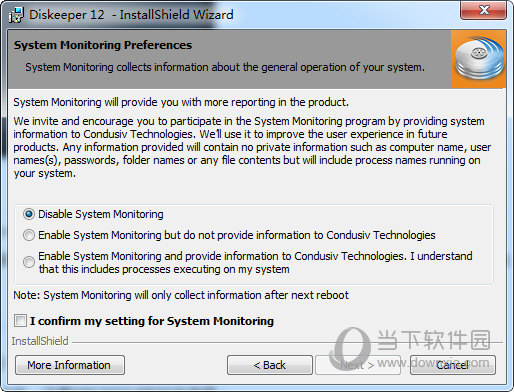Viewport: 514px width, 392px height.
Task: Click the InstallShield label above the buttons
Action: coord(40,341)
